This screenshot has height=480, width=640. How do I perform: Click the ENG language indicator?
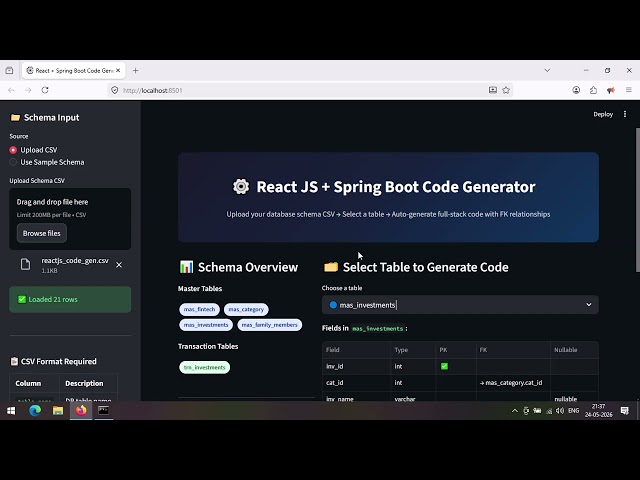point(573,411)
